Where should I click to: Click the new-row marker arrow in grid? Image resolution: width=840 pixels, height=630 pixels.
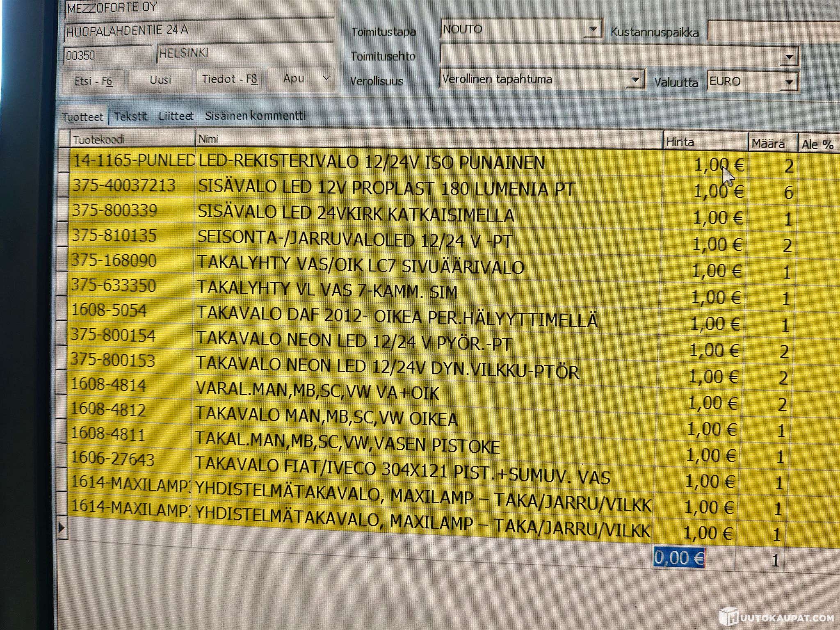(x=62, y=528)
